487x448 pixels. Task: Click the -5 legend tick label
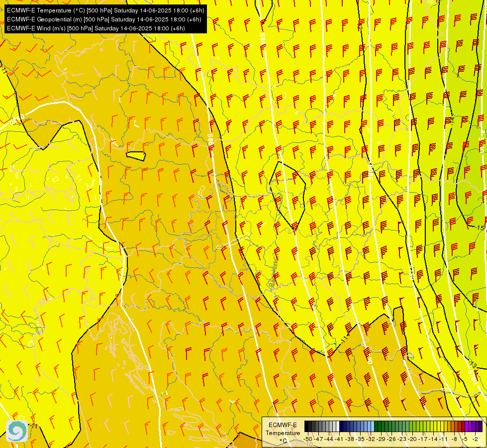(x=465, y=439)
